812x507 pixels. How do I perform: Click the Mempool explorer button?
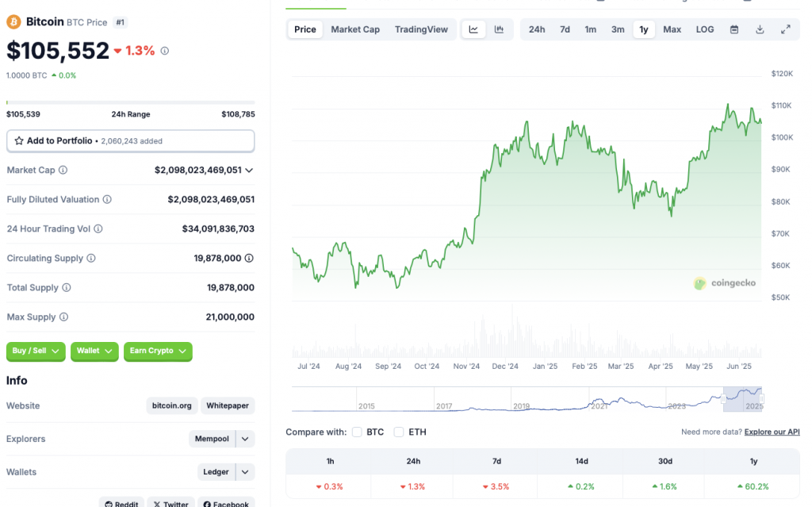coord(212,439)
